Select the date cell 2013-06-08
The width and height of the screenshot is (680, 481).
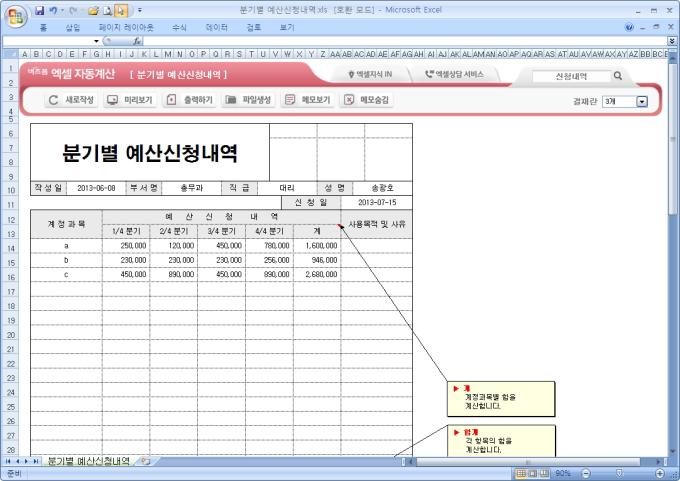[96, 188]
